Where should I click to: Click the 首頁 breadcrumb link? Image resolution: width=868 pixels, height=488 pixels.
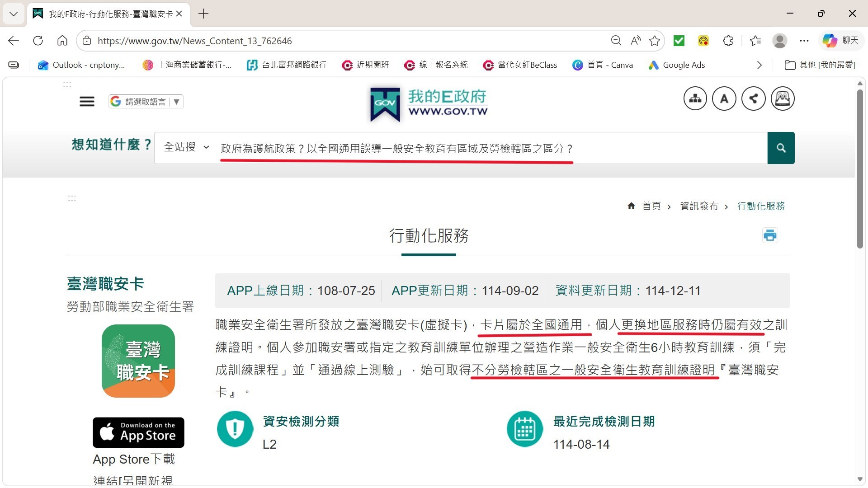pos(651,206)
